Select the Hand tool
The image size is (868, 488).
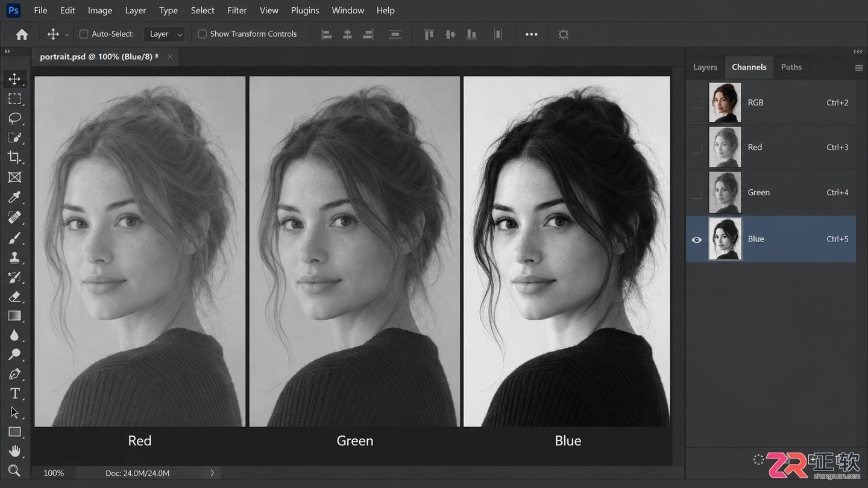(14, 451)
